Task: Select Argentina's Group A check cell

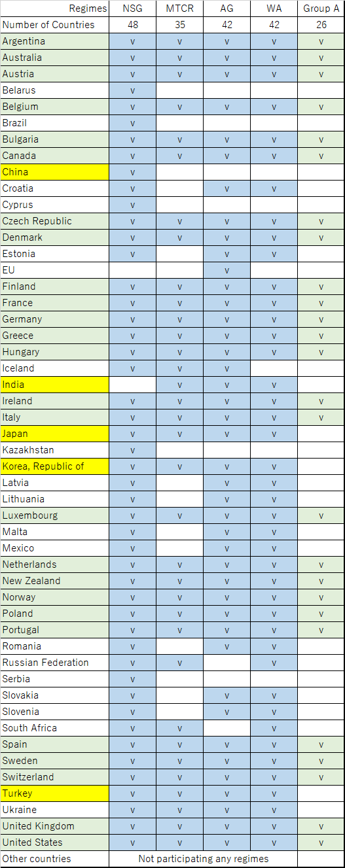Action: [321, 41]
